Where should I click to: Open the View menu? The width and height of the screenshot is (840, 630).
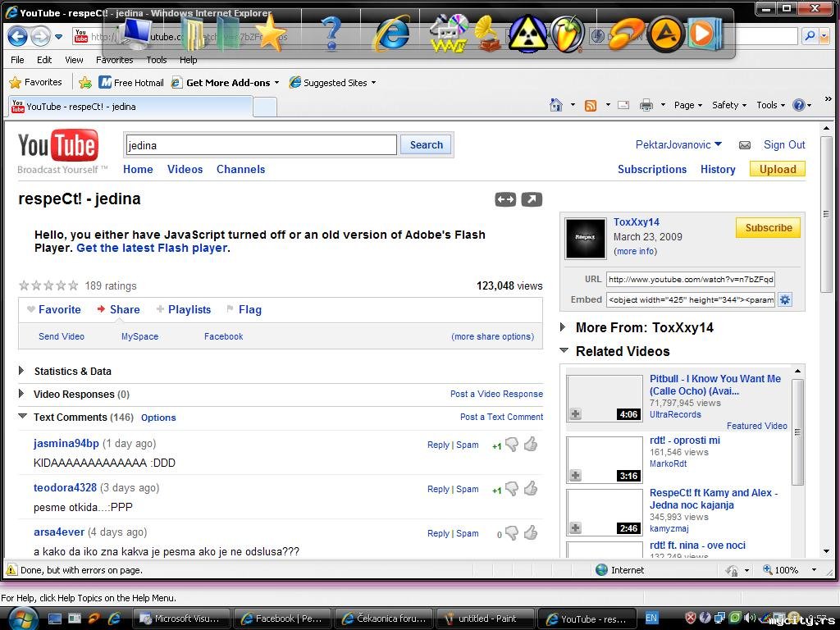pyautogui.click(x=74, y=59)
